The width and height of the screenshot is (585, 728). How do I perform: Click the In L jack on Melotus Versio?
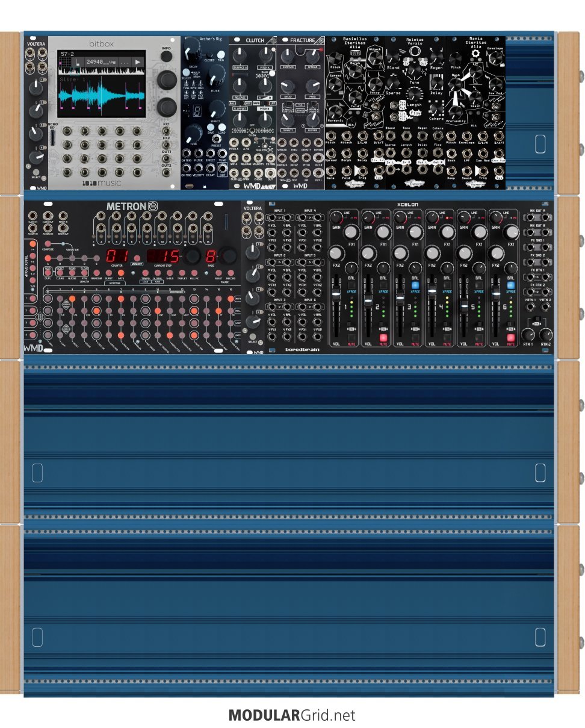click(390, 170)
